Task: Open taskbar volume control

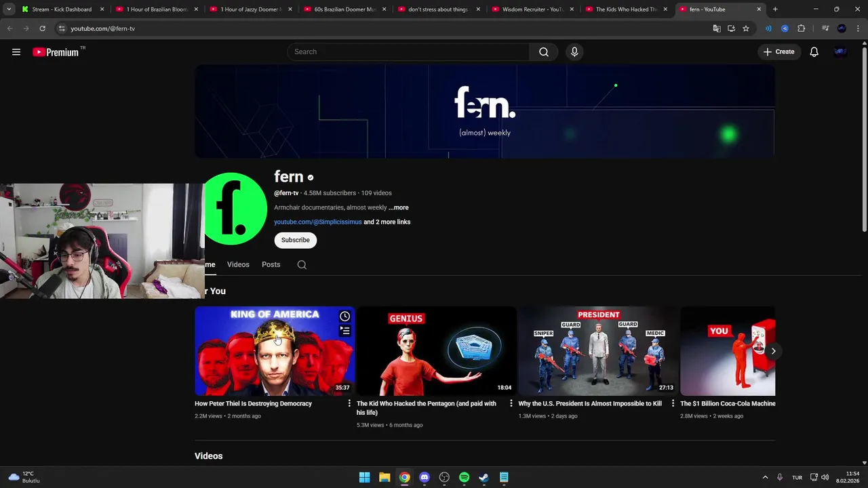Action: coord(825,477)
